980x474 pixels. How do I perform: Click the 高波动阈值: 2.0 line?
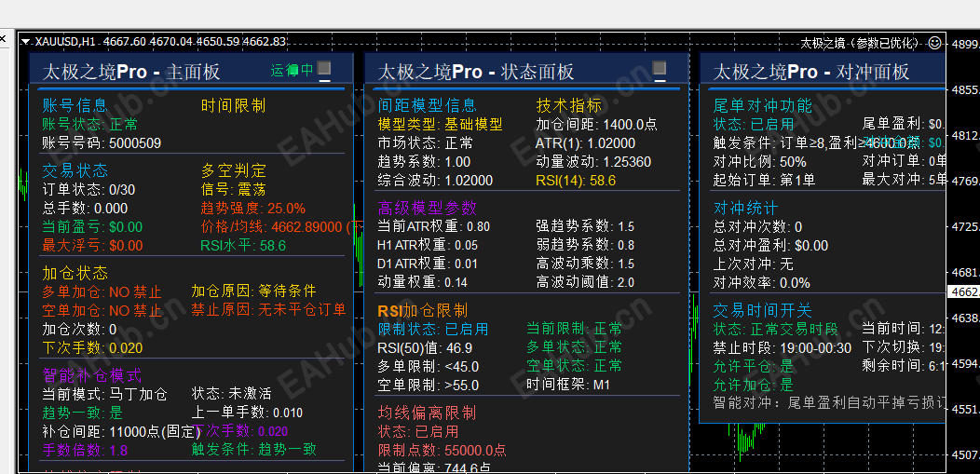coord(585,282)
